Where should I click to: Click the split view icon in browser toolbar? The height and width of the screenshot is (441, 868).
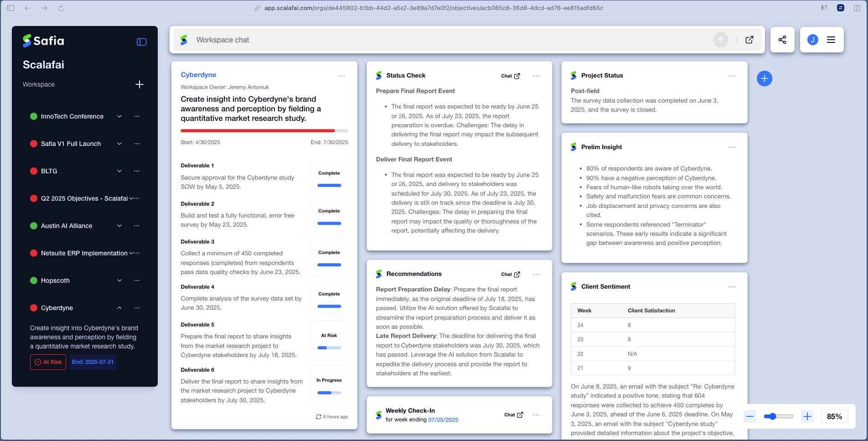(x=857, y=8)
